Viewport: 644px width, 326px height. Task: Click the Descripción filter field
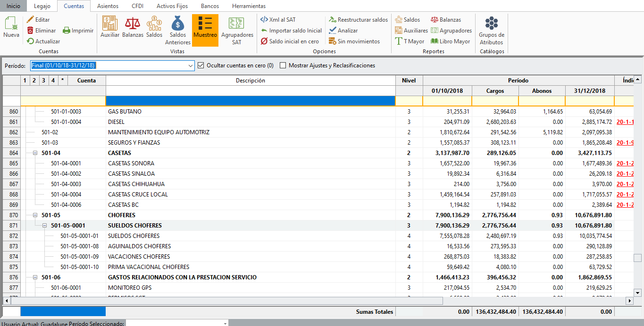250,101
